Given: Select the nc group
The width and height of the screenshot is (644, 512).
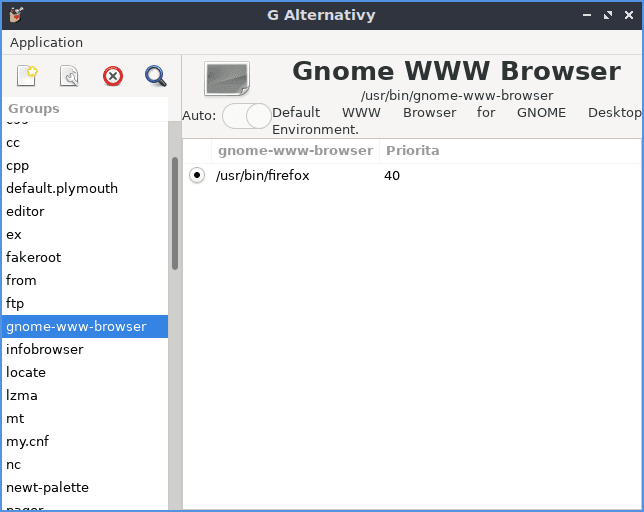Looking at the screenshot, I should click(85, 464).
